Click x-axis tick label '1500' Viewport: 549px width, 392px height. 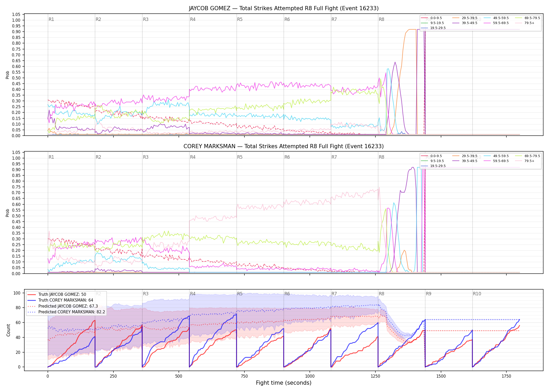[x=441, y=376]
